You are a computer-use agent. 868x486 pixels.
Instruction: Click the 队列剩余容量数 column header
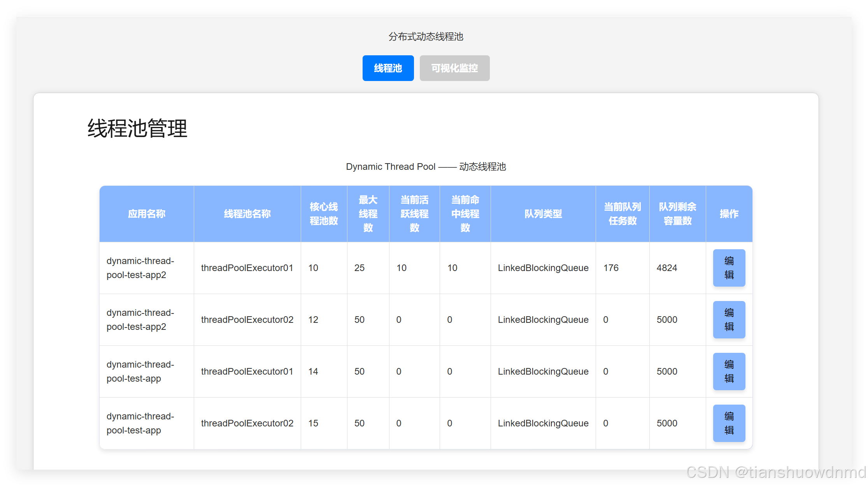(677, 214)
